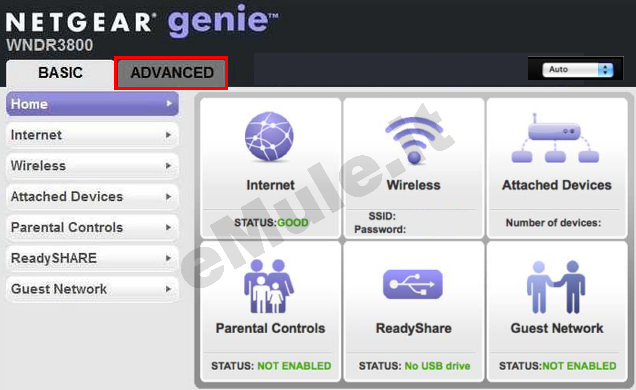Click the ReadySHARE row arrow

click(169, 258)
